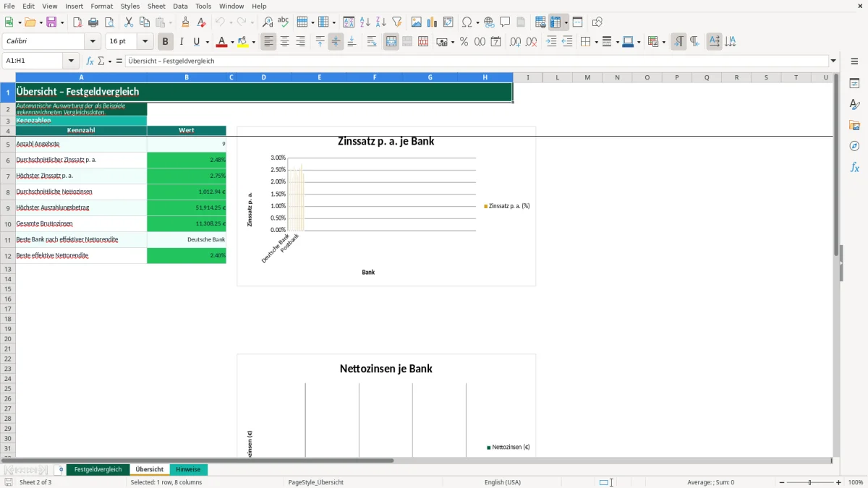Clear direct formatting

(202, 22)
